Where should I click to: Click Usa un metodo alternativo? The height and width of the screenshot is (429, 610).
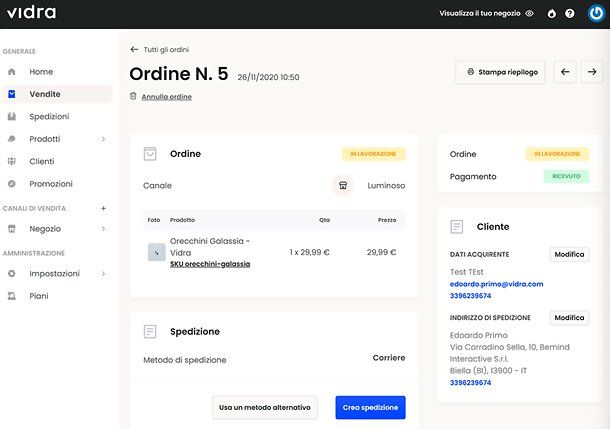265,408
